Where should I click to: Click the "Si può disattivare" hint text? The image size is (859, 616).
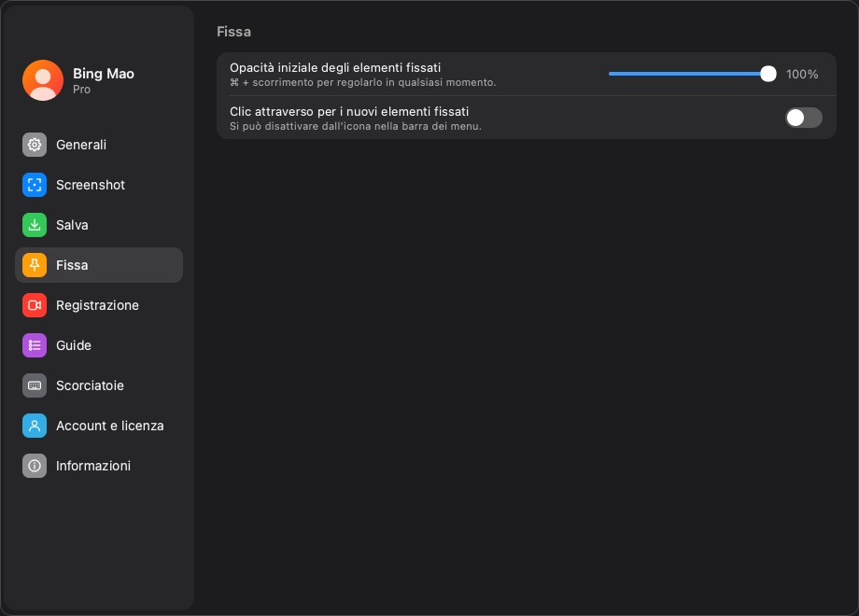(x=356, y=127)
